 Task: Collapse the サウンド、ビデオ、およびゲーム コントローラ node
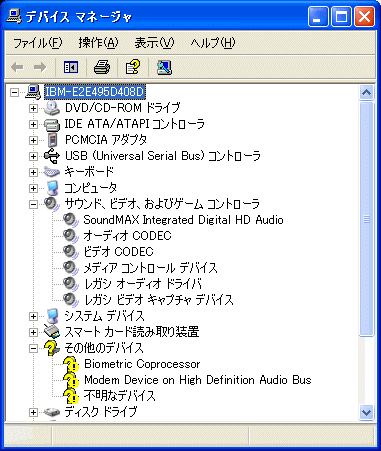(x=33, y=204)
